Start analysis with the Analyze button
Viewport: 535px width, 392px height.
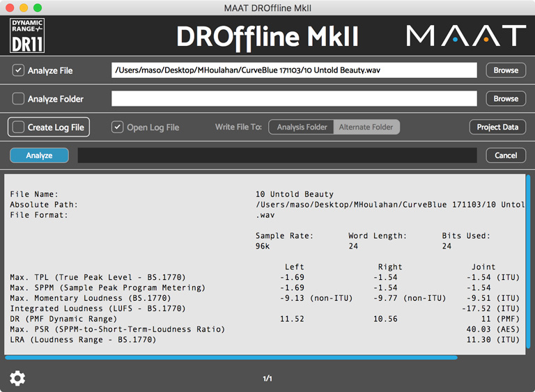(x=39, y=155)
